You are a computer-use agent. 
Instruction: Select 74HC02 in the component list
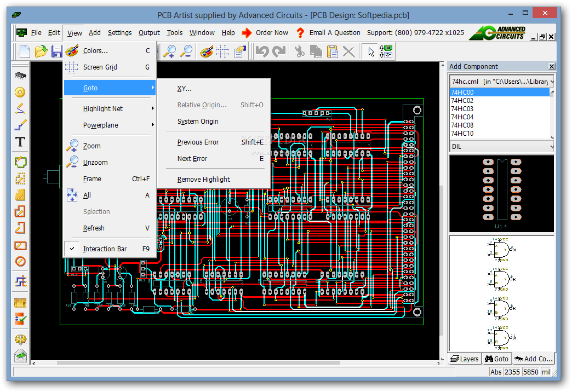[500, 100]
